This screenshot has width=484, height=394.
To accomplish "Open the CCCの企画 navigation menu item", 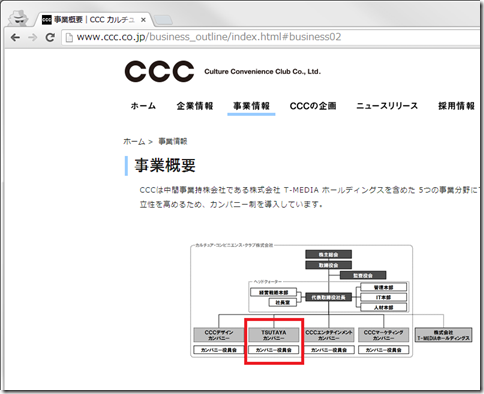I will [313, 106].
